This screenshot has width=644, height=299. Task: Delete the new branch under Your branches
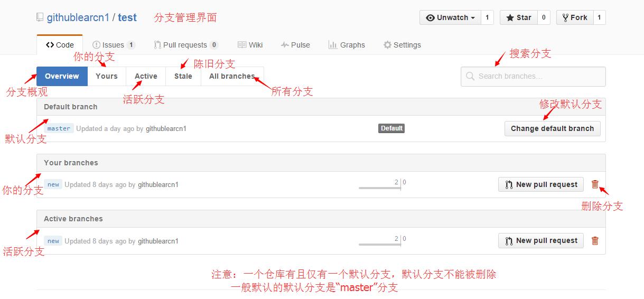[595, 184]
